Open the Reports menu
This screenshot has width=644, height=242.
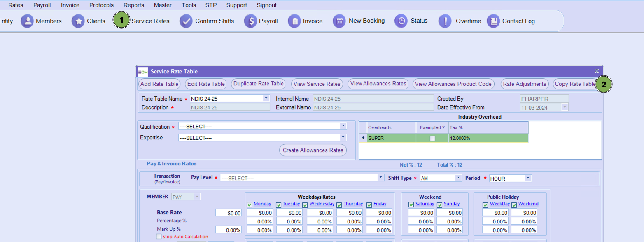point(134,5)
